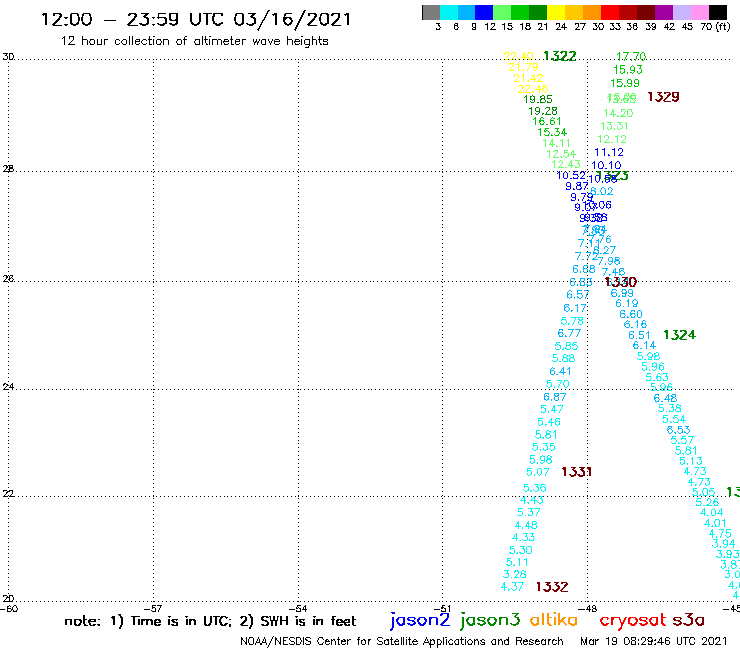The height and width of the screenshot is (650, 740).
Task: Click longitude axis label -54
Action: click(298, 609)
